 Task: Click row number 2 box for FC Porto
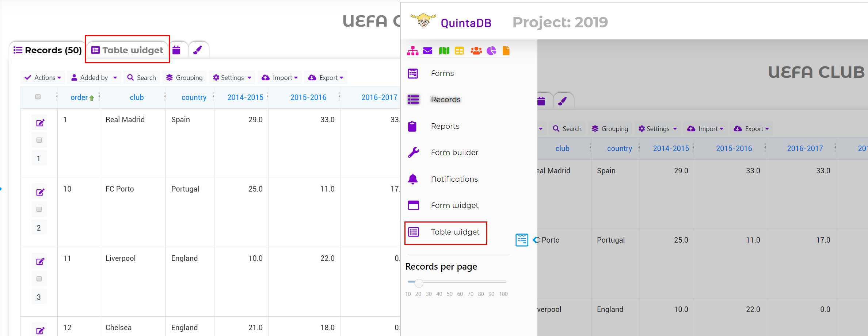click(x=39, y=228)
